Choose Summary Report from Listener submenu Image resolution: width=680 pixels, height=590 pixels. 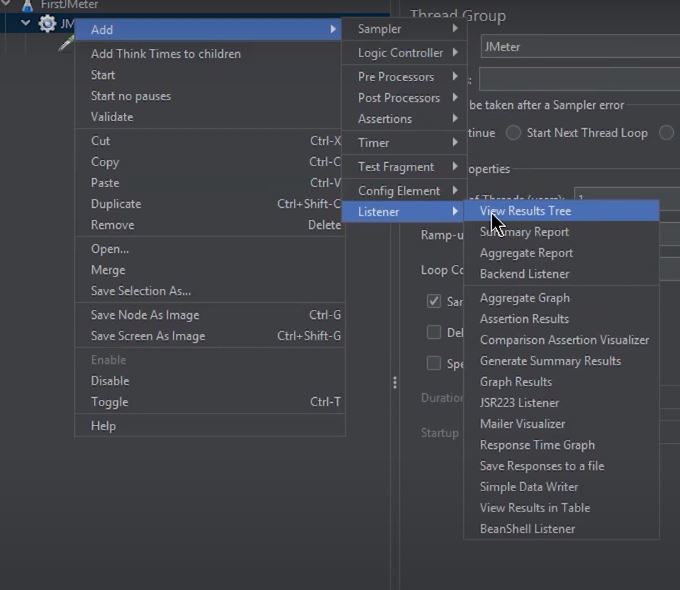pos(524,232)
